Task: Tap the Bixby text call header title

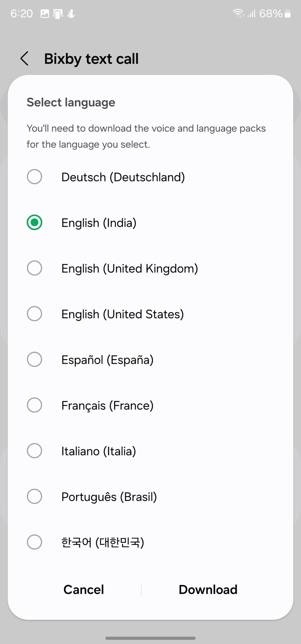Action: coord(91,59)
